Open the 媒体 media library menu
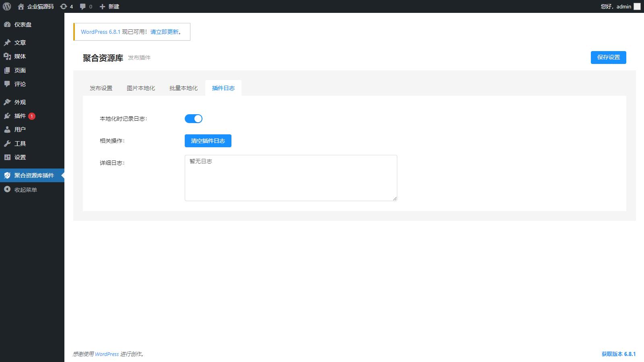Image resolution: width=644 pixels, height=362 pixels. (x=20, y=56)
